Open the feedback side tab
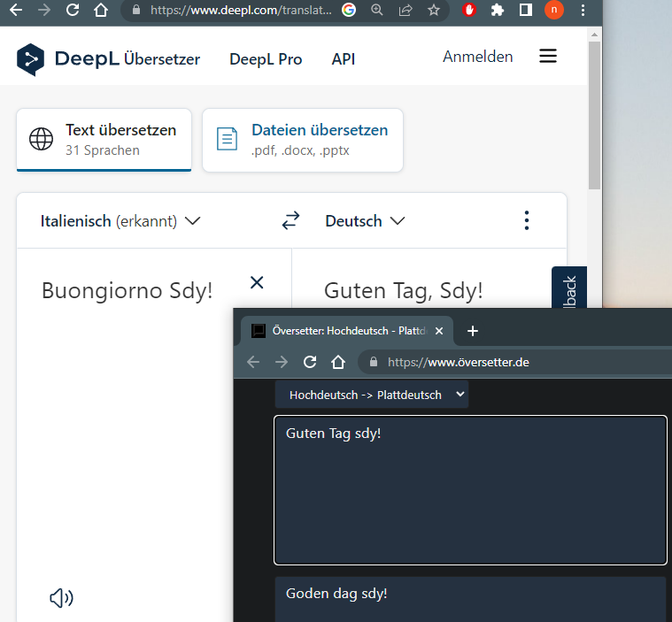The width and height of the screenshot is (672, 622). coord(569,288)
